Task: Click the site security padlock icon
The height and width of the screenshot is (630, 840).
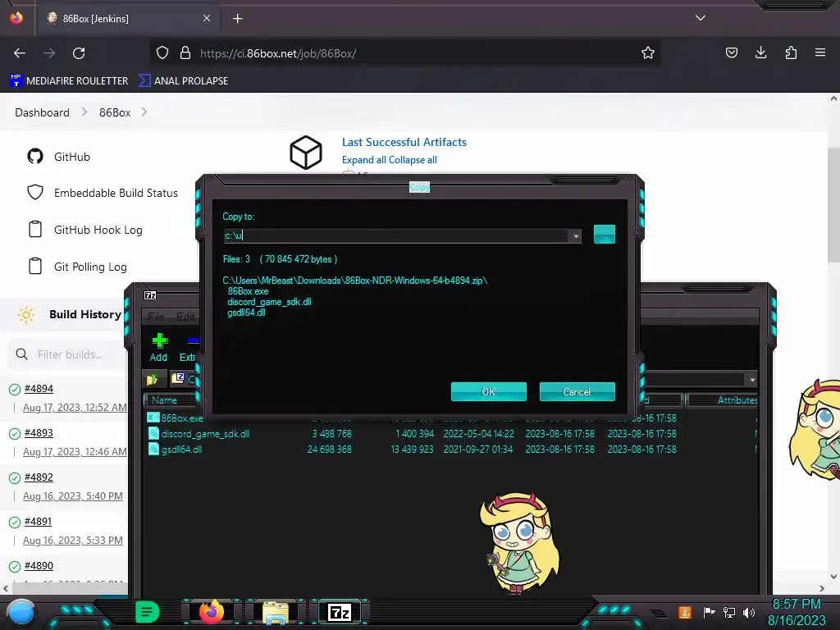Action: pyautogui.click(x=185, y=52)
